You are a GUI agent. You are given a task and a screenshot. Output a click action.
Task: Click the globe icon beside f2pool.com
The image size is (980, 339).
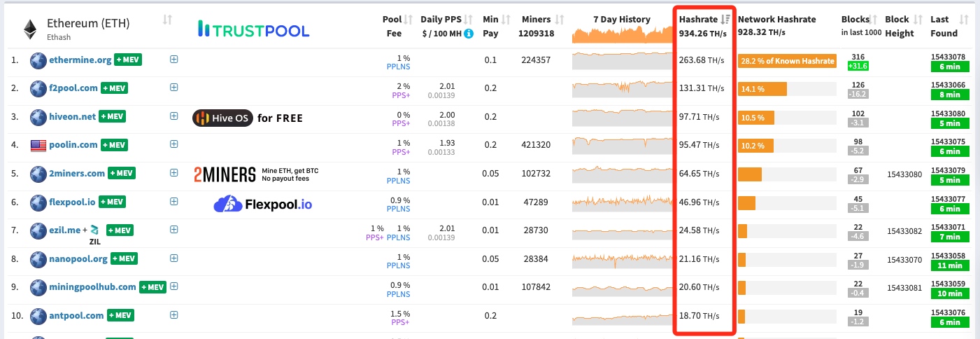[38, 88]
